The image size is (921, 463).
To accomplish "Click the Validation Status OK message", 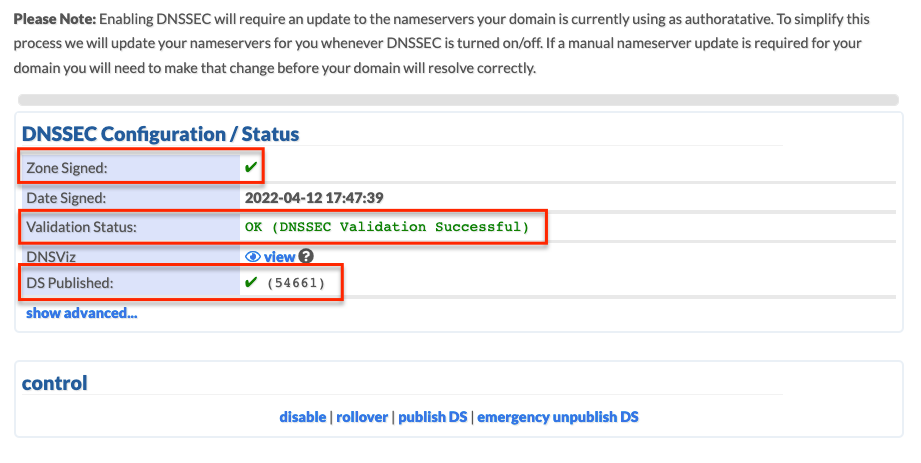I will [x=387, y=227].
